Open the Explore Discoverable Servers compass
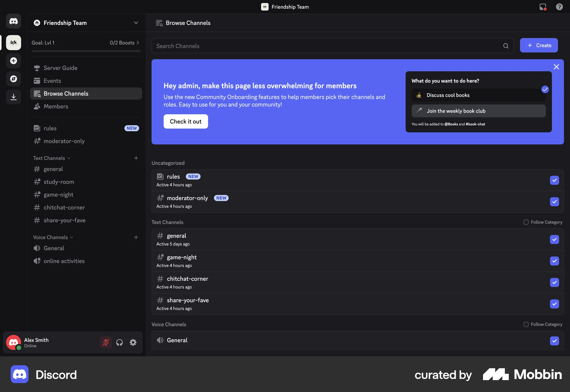The width and height of the screenshot is (570, 392). (13, 79)
